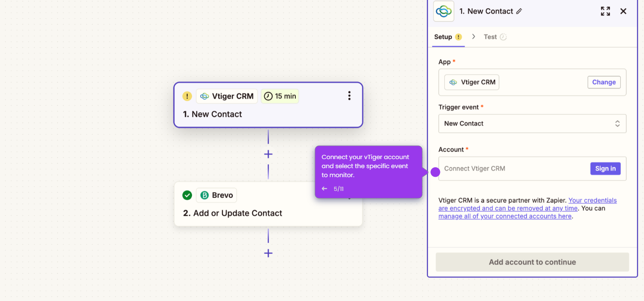
Task: Select the 1. New Contact step card
Action: (x=268, y=105)
